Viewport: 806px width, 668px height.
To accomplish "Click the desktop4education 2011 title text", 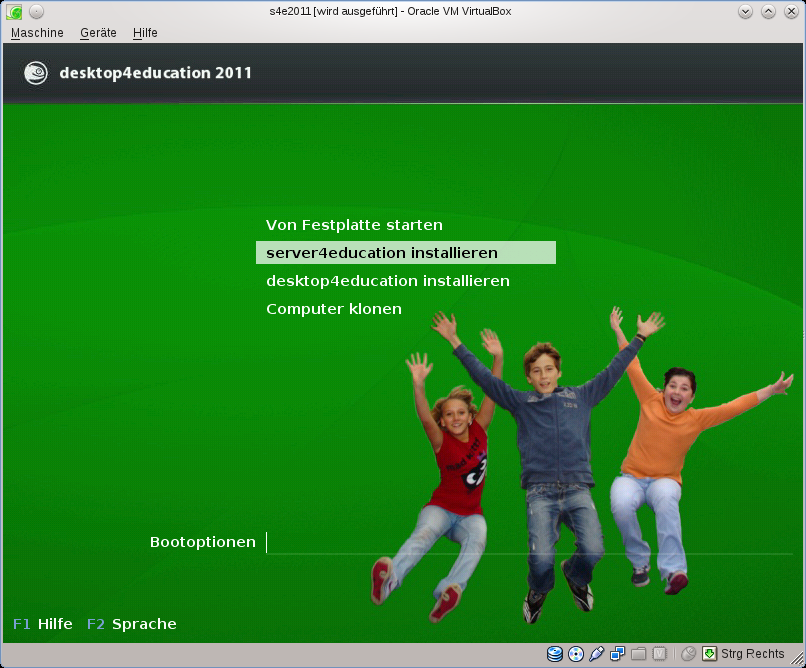I will pos(156,73).
